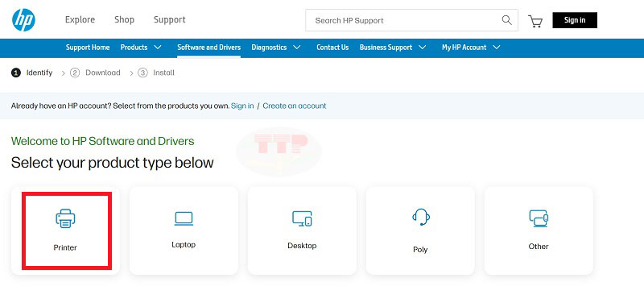This screenshot has height=303, width=644.
Task: Click the My HP Account label
Action: pyautogui.click(x=464, y=48)
